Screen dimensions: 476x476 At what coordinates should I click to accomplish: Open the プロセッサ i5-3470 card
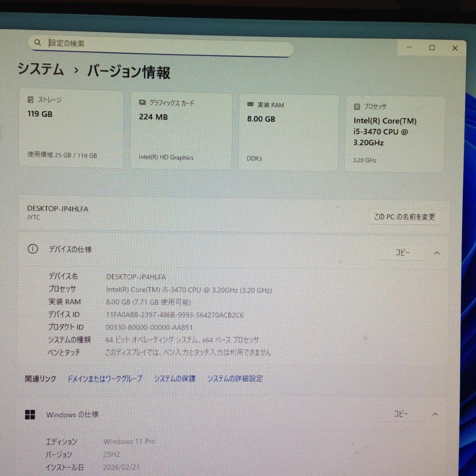(x=395, y=134)
